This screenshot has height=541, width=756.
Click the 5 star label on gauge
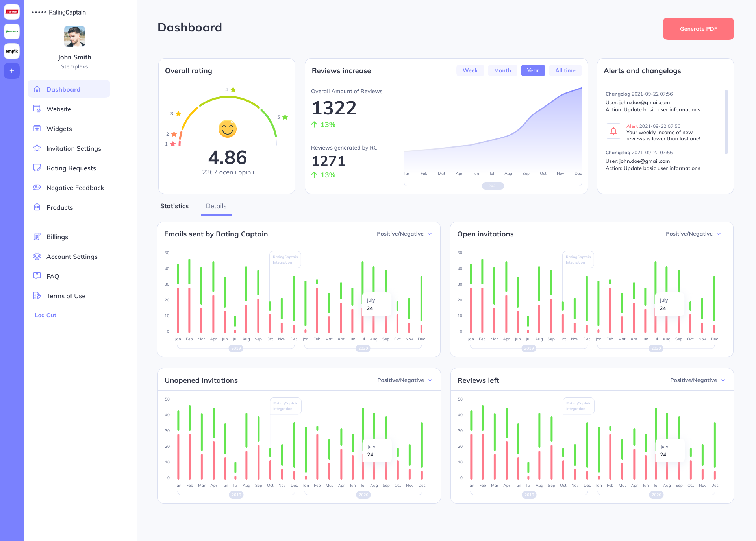pyautogui.click(x=282, y=117)
